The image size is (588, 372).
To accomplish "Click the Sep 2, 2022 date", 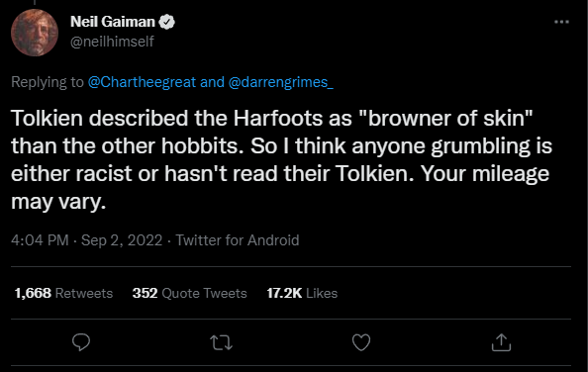I will tap(122, 240).
